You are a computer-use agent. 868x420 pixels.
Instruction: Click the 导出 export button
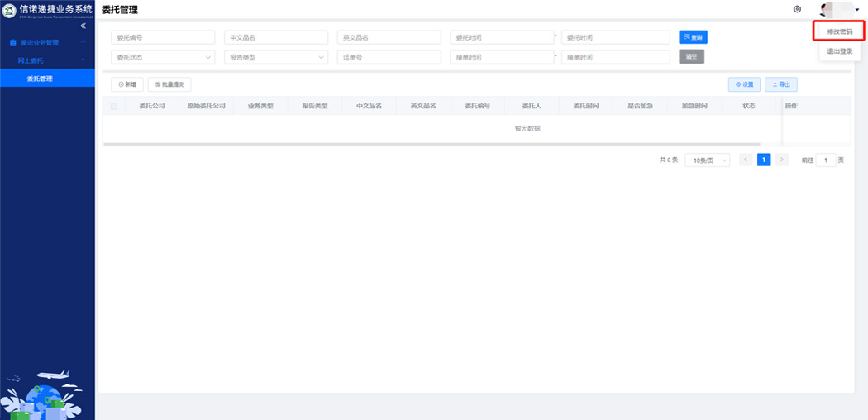tap(781, 84)
